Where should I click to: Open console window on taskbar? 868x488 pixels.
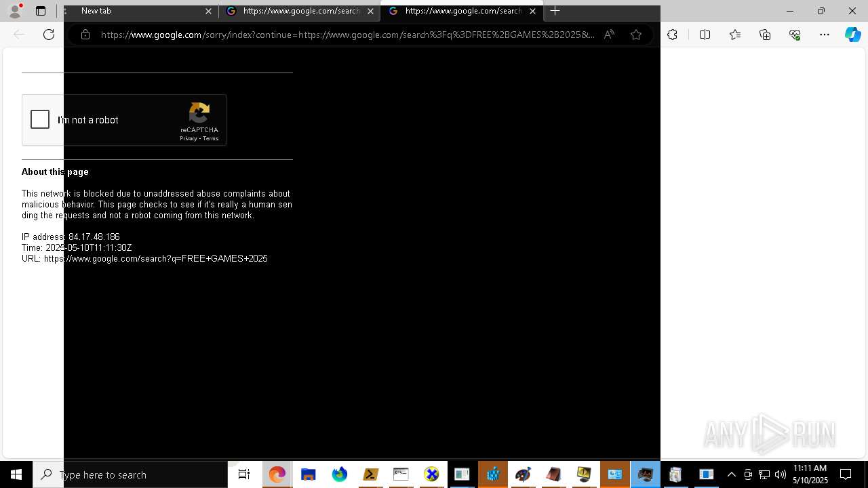click(x=401, y=474)
